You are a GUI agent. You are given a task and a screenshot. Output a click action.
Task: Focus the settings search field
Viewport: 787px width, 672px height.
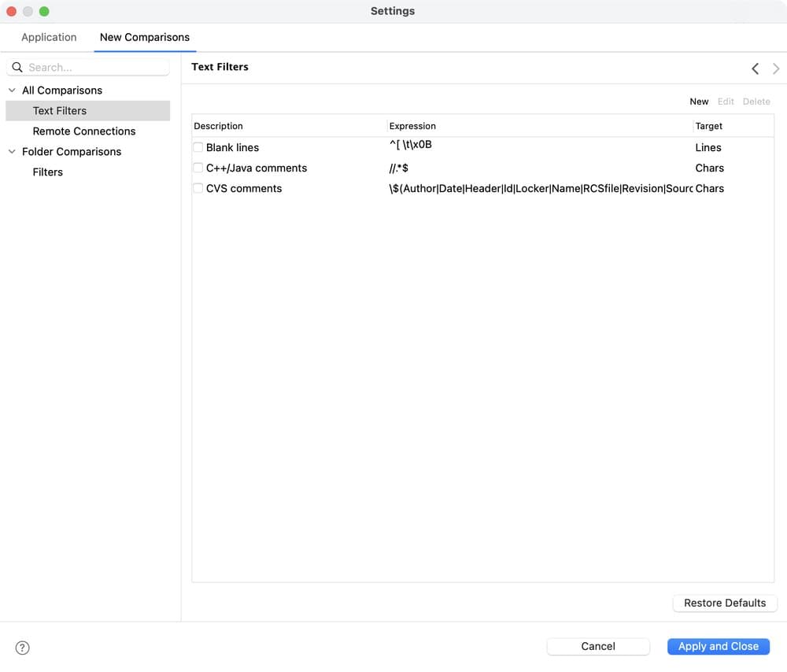pos(88,67)
